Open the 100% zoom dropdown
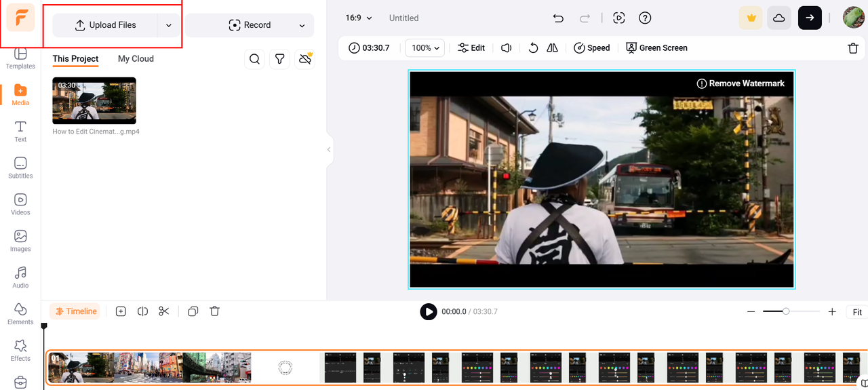 425,48
